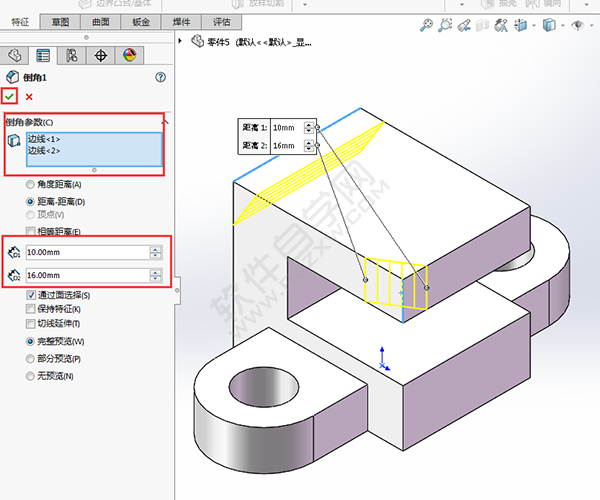Click the chamfer edge selection icon
The image size is (600, 500).
click(x=14, y=140)
